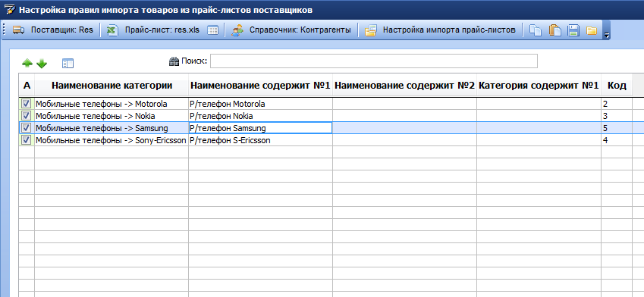Image resolution: width=644 pixels, height=297 pixels.
Task: Uncheck the Samsung rule checkbox
Action: (27, 127)
